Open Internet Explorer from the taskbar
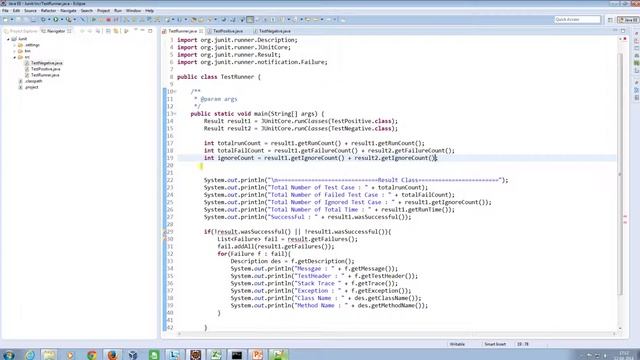 click(29, 355)
